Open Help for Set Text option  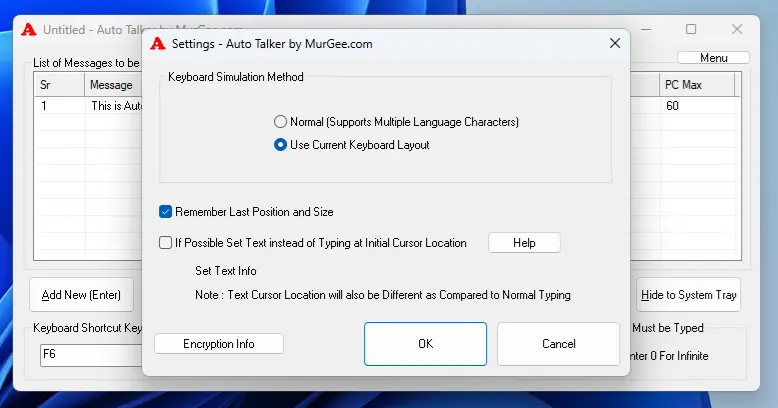(x=524, y=243)
